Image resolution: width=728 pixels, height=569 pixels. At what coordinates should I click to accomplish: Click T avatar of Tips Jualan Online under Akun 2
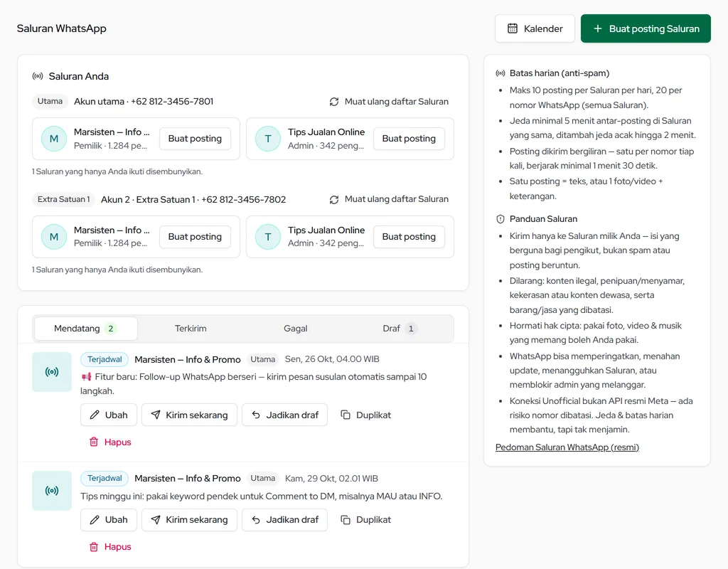[268, 236]
